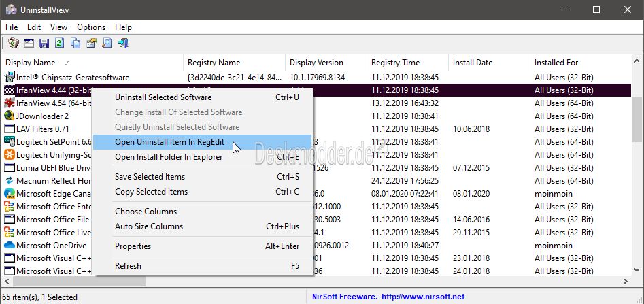Image resolution: width=644 pixels, height=304 pixels.
Task: Open the Options menu
Action: click(x=91, y=27)
